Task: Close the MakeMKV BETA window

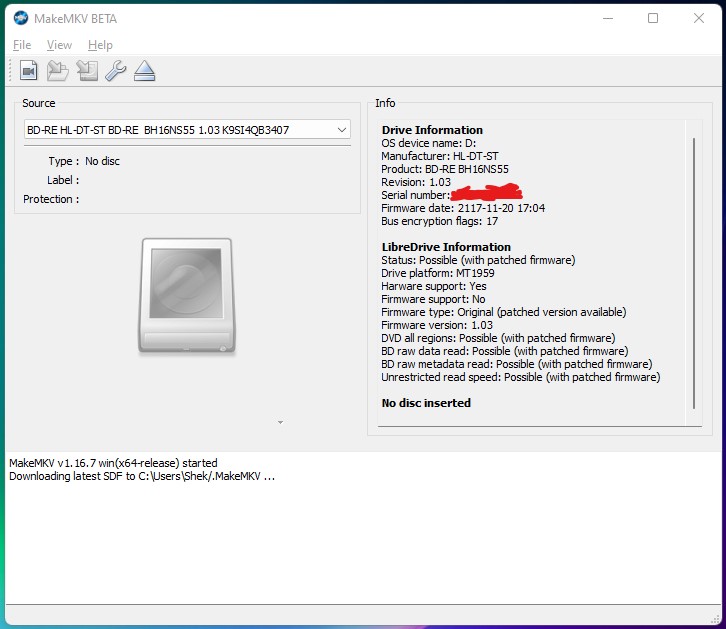Action: [699, 18]
